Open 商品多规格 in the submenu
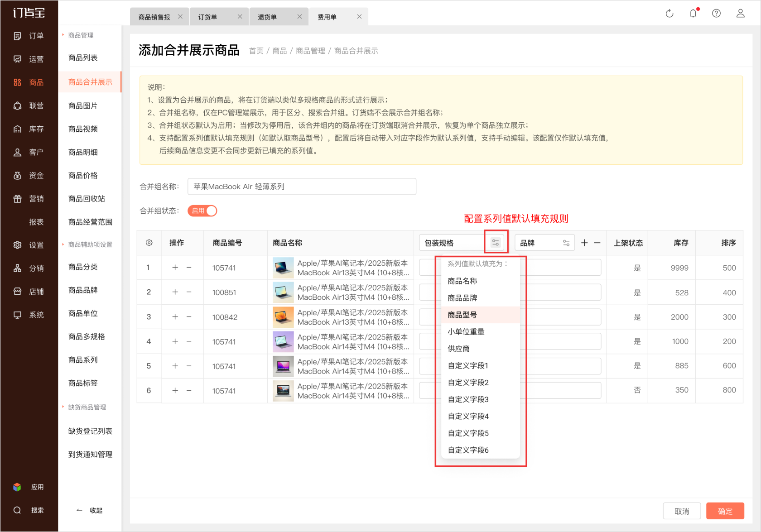 (x=87, y=336)
